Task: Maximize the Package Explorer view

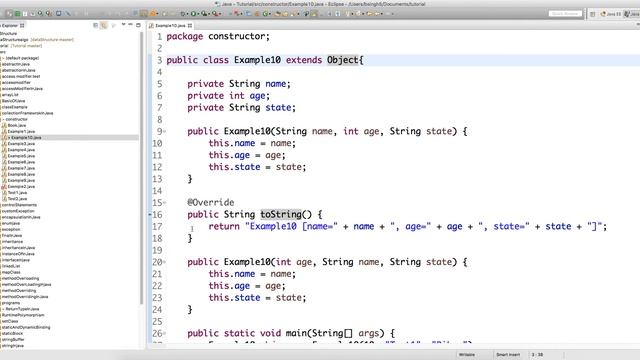Action: (138, 25)
